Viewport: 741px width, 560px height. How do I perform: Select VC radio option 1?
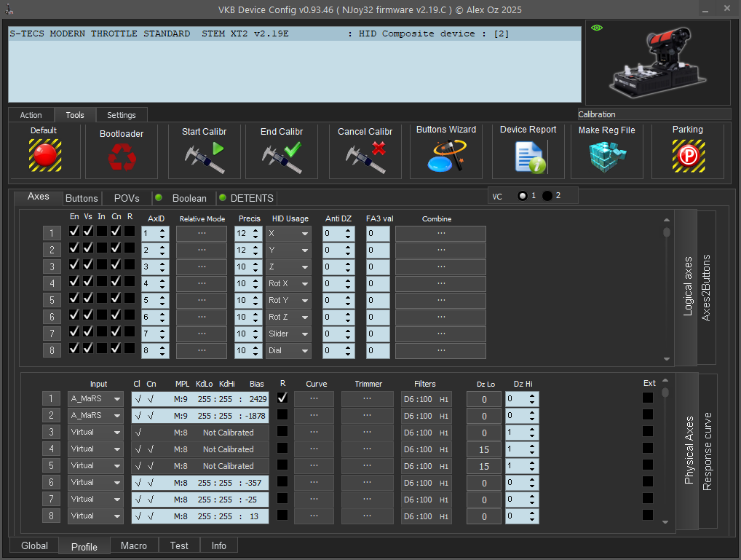(x=522, y=196)
